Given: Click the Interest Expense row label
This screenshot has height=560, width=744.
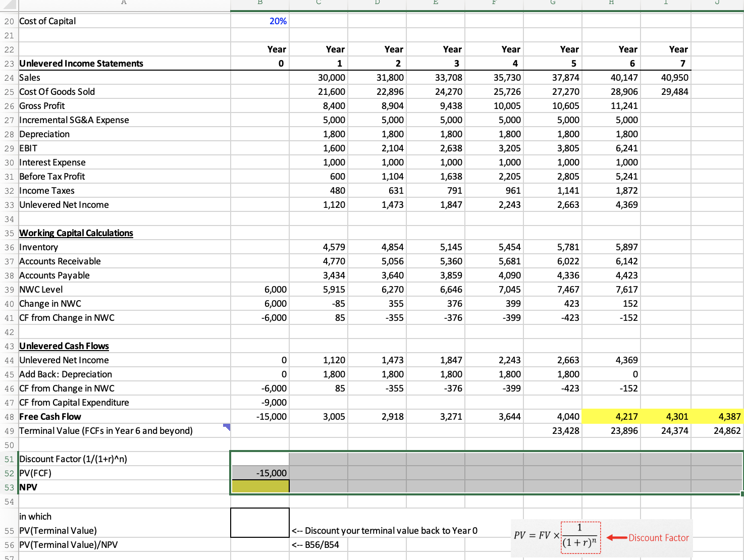Looking at the screenshot, I should (x=52, y=162).
